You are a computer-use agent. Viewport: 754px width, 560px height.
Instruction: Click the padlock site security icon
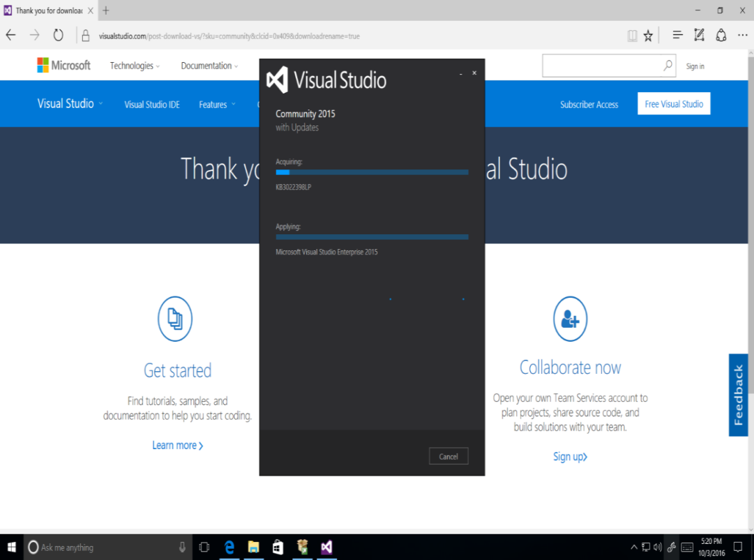click(86, 36)
